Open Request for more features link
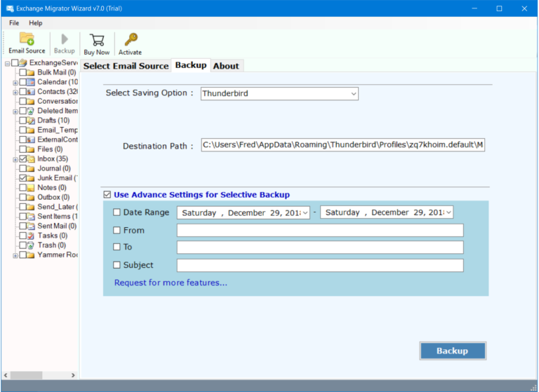This screenshot has width=539, height=392. click(x=171, y=283)
